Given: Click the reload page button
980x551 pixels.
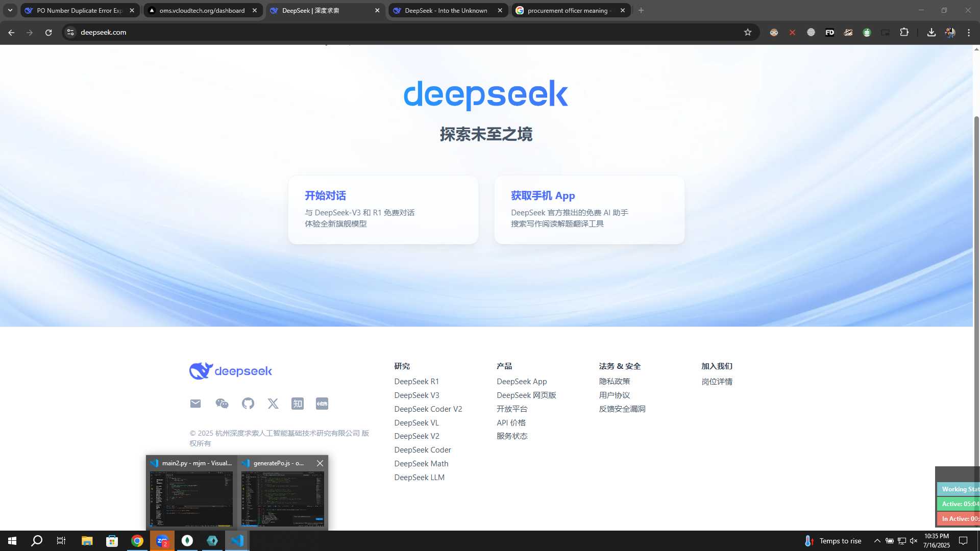Looking at the screenshot, I should coord(48,32).
